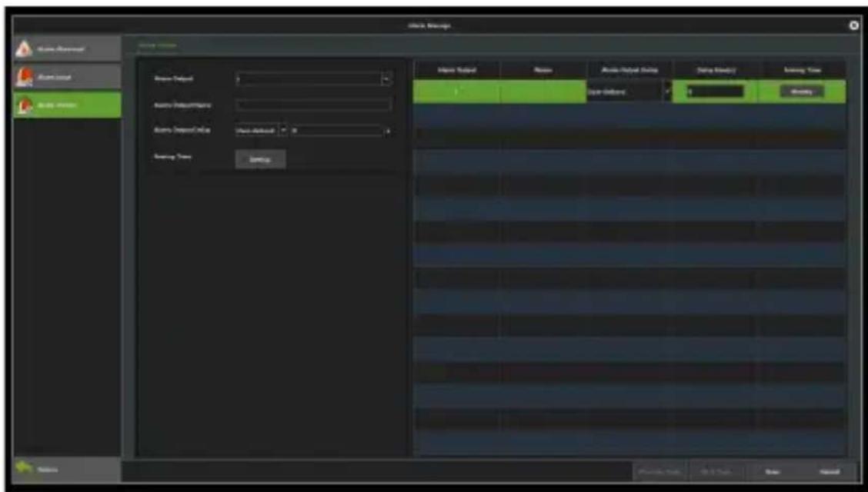Open the Alarm Abnormal sidebar section
Screen dimensions: 868x492
67,49
